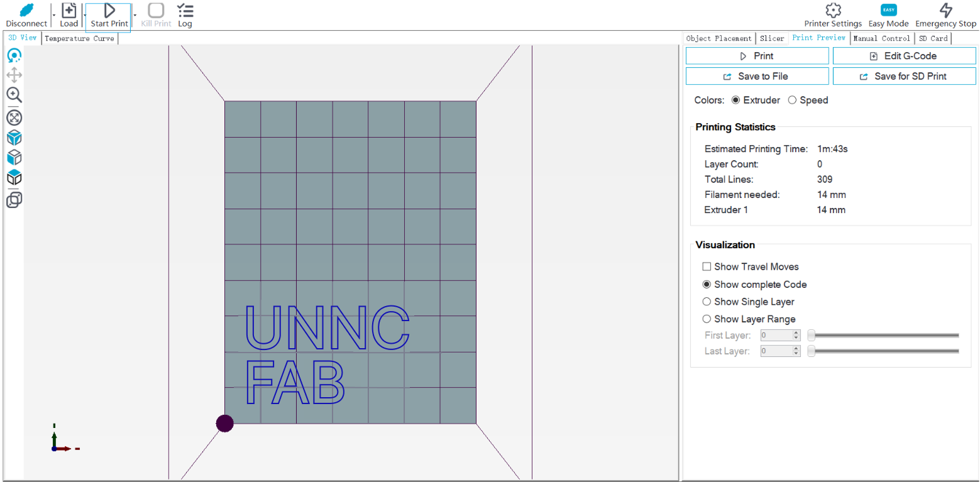This screenshot has height=482, width=980.
Task: Click Edit G-Code button
Action: pyautogui.click(x=904, y=56)
